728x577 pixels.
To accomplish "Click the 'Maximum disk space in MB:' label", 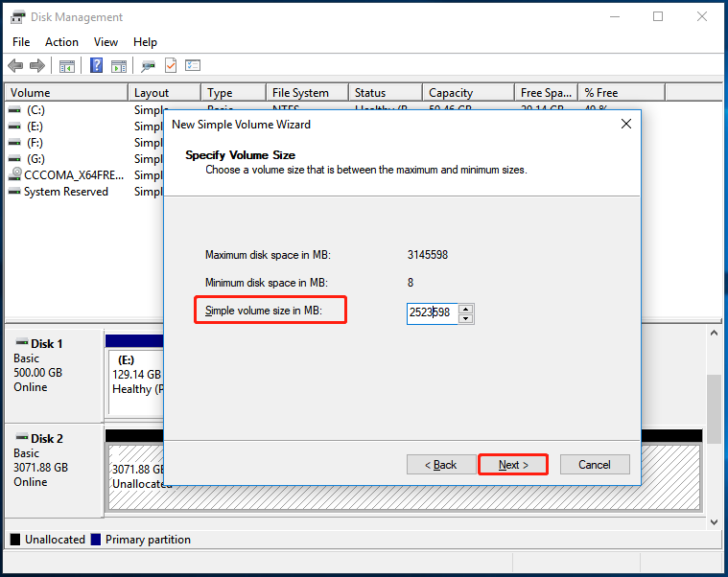I will point(268,255).
